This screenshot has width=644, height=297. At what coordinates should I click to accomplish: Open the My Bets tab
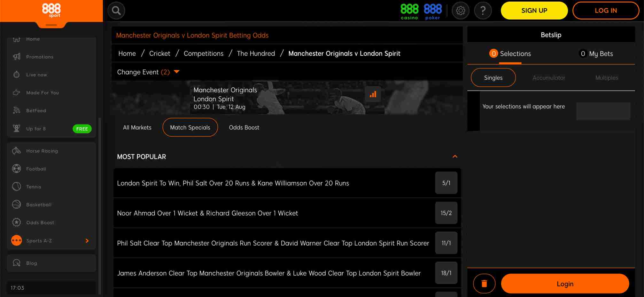[x=596, y=54]
